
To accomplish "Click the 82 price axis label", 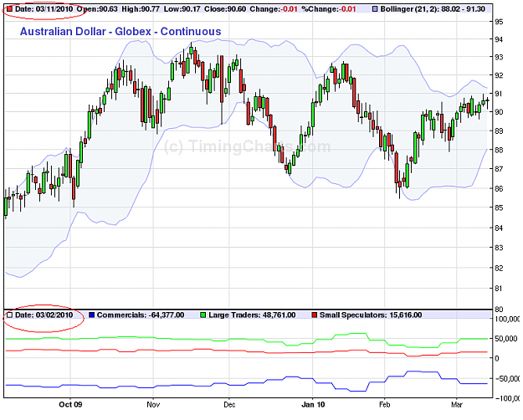I will point(499,269).
